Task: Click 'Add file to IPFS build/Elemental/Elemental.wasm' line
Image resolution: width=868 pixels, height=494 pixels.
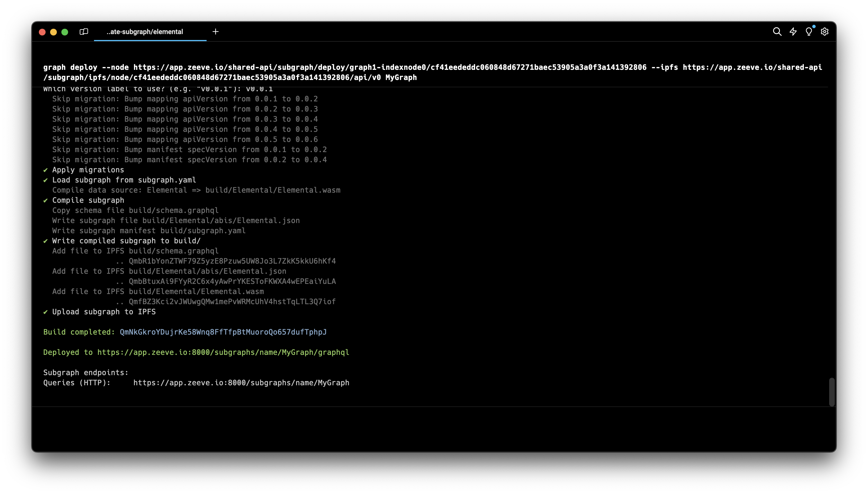Action: [x=158, y=291]
